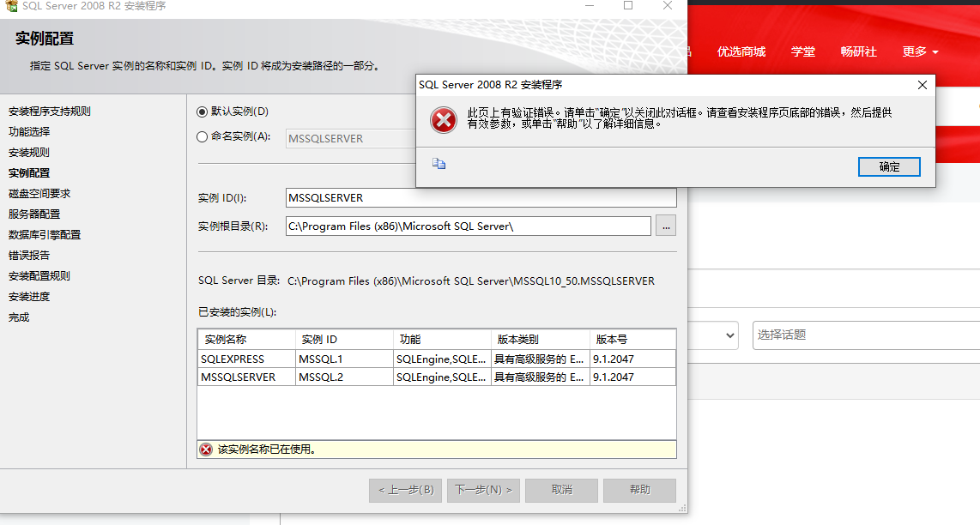Click the red error icon in the dialog
This screenshot has height=525, width=980.
coord(443,120)
